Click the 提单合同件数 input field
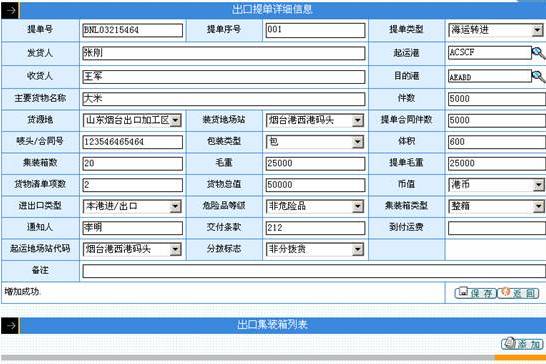546x364 pixels. (x=497, y=121)
